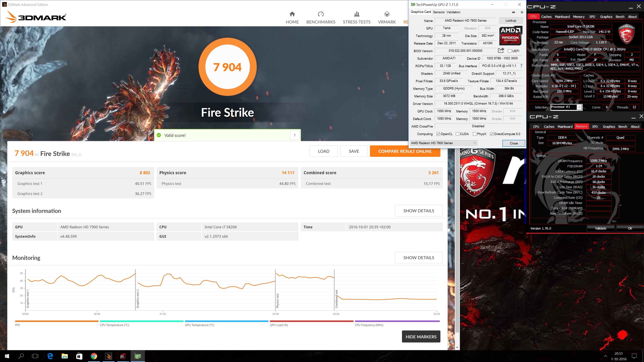Switch to 3DMark taskbar icon
The height and width of the screenshot is (362, 644).
[108, 356]
